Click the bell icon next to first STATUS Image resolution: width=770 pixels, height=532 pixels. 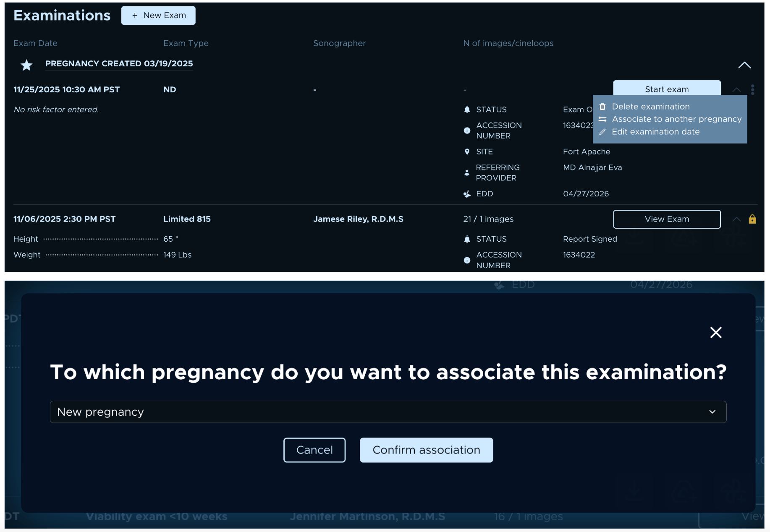(467, 110)
